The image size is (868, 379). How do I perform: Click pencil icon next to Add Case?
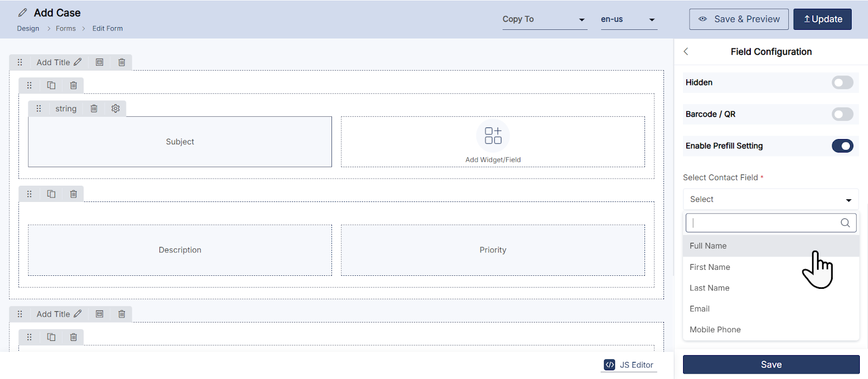coord(23,12)
